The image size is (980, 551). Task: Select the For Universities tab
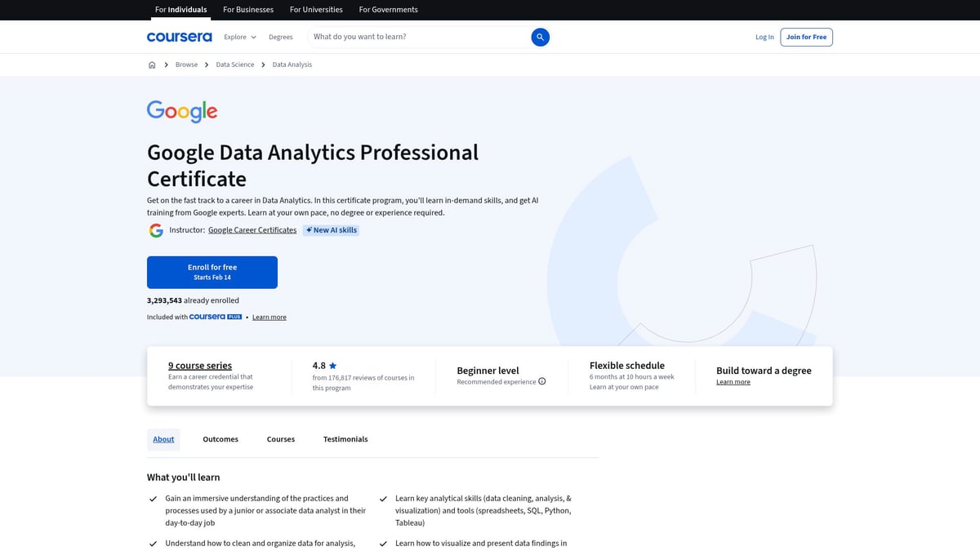(x=316, y=10)
